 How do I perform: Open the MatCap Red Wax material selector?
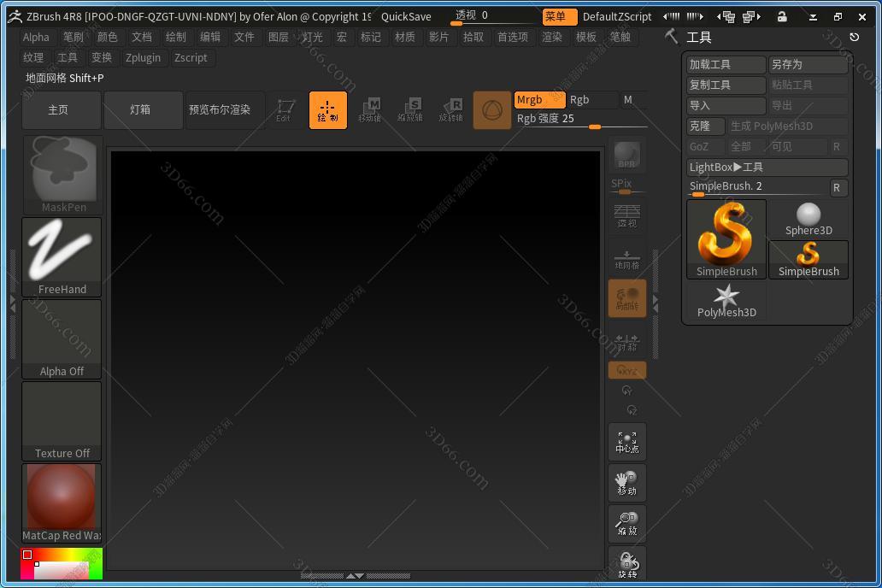pos(62,503)
